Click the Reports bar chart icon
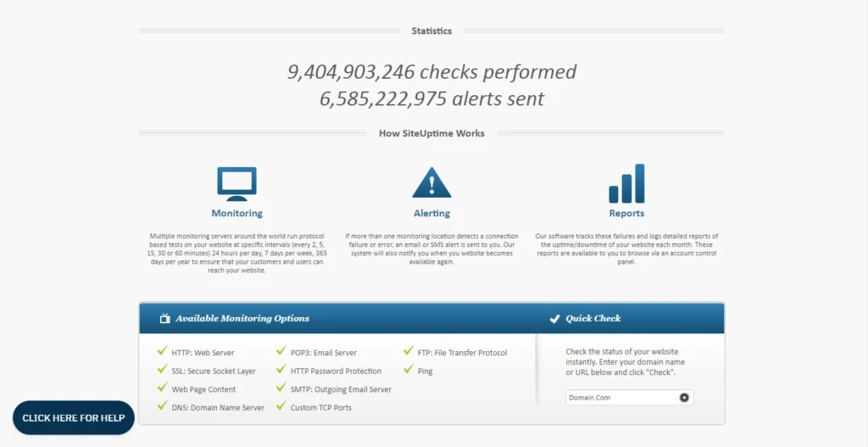Image resolution: width=868 pixels, height=447 pixels. pos(626,183)
